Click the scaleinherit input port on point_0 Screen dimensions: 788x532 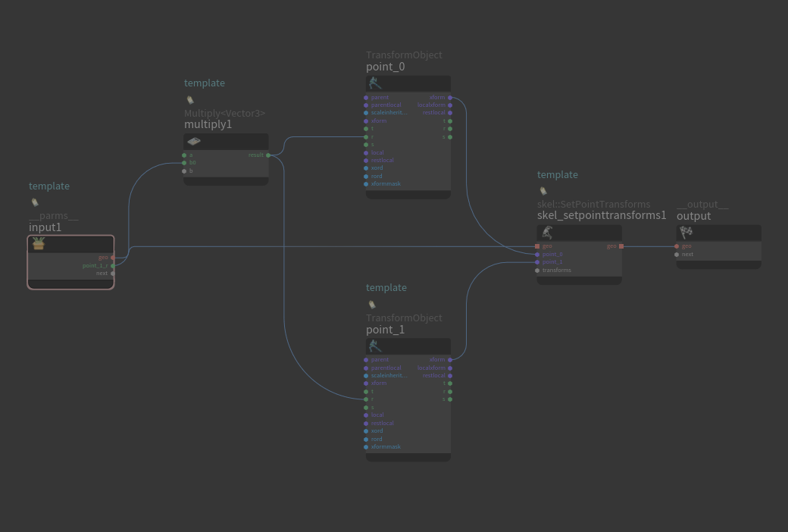[366, 113]
